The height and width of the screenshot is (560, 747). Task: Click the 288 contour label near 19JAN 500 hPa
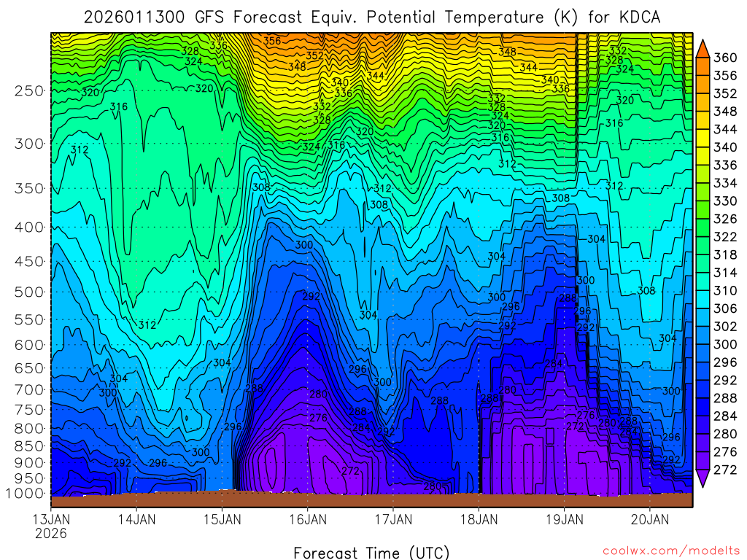tap(568, 298)
